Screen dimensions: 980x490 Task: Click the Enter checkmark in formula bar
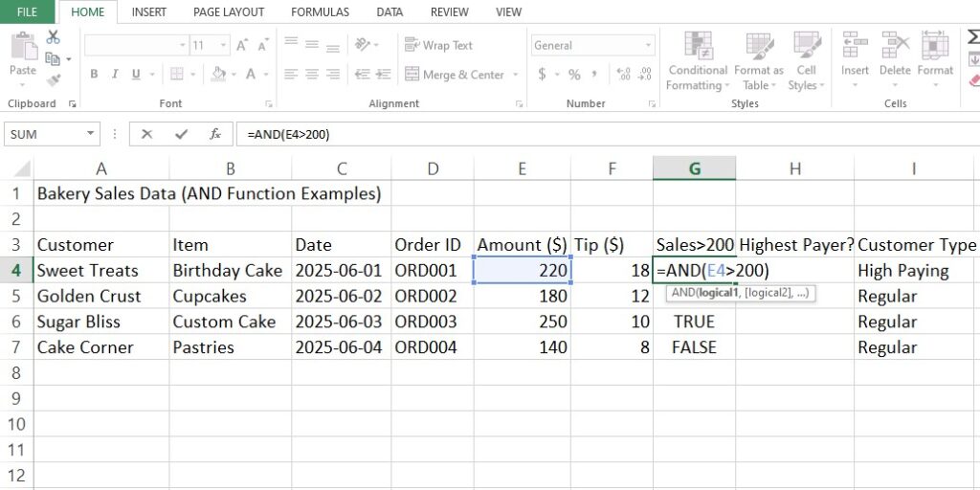(x=181, y=134)
